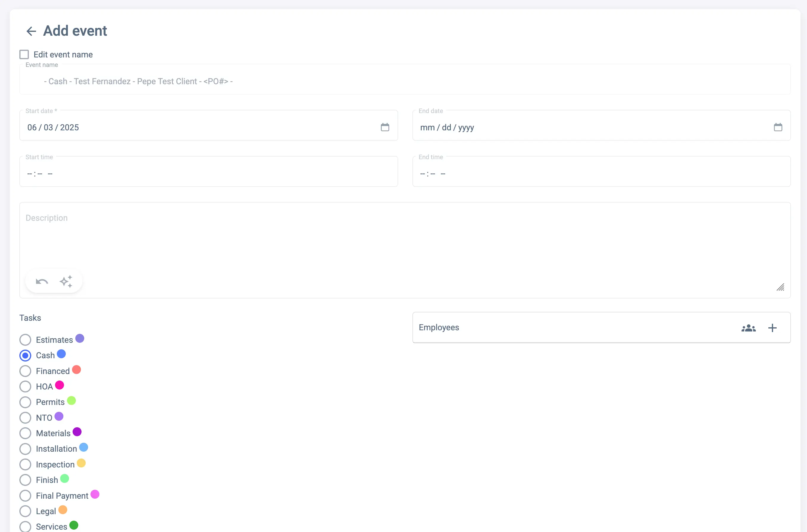
Task: Select the Estimates task radio button
Action: [x=25, y=340]
